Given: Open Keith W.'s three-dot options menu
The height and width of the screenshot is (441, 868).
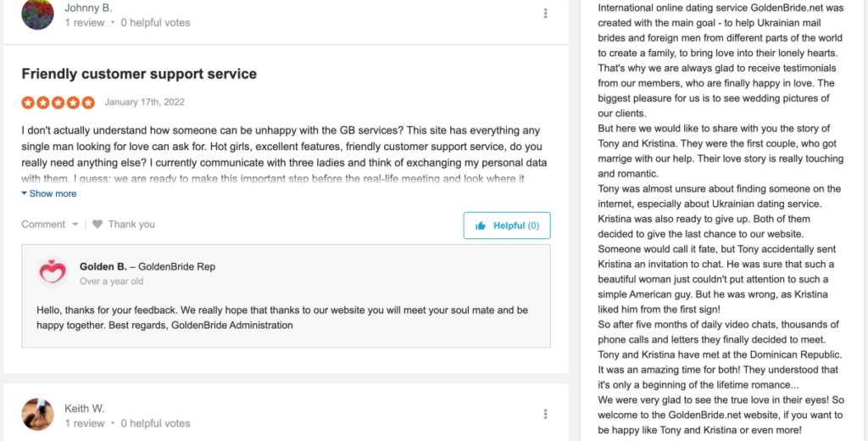Looking at the screenshot, I should [x=546, y=414].
